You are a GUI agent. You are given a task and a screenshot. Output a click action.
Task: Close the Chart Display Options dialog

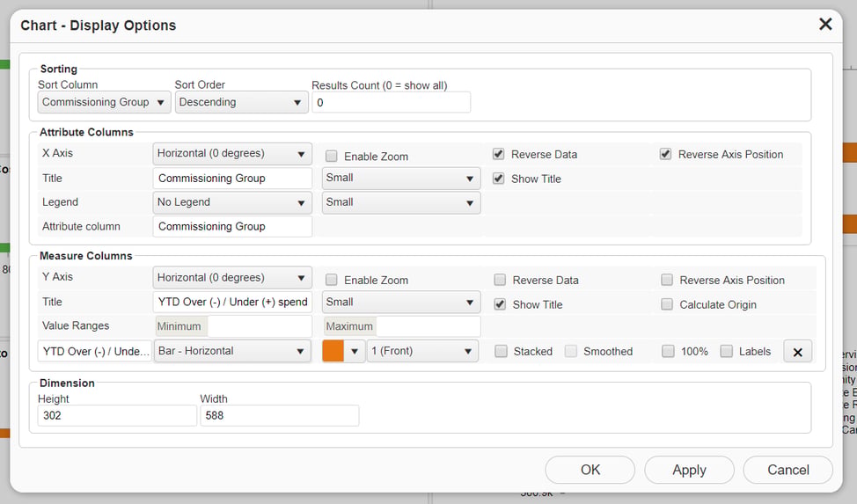pyautogui.click(x=825, y=24)
